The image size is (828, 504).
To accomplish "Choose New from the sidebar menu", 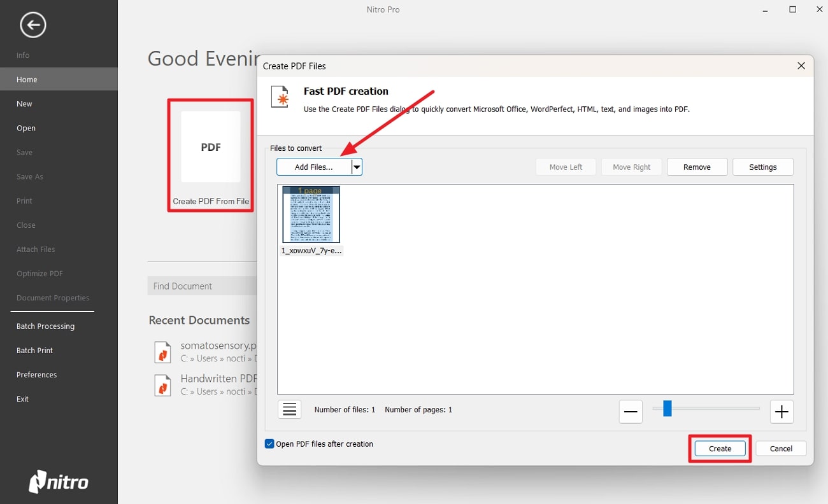I will 24,104.
